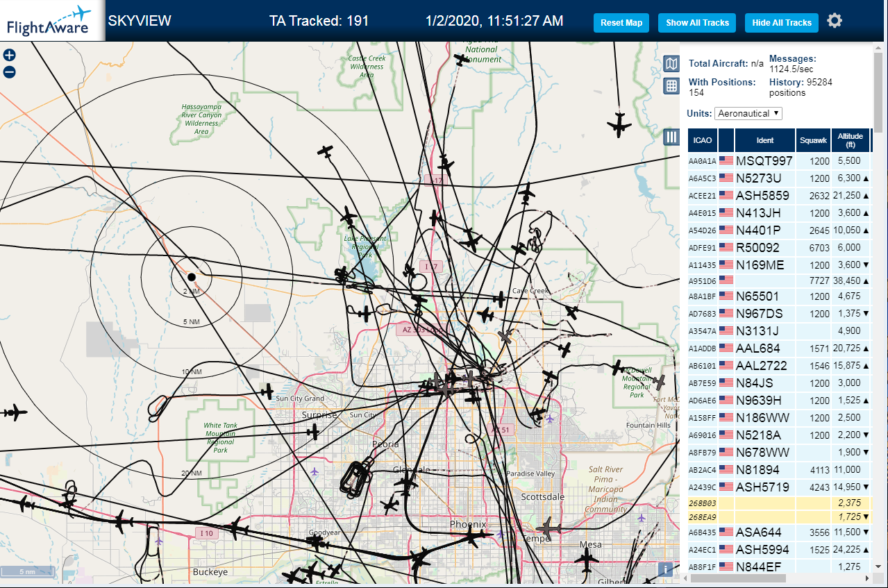
Task: Sort table by Ident column header
Action: point(765,140)
